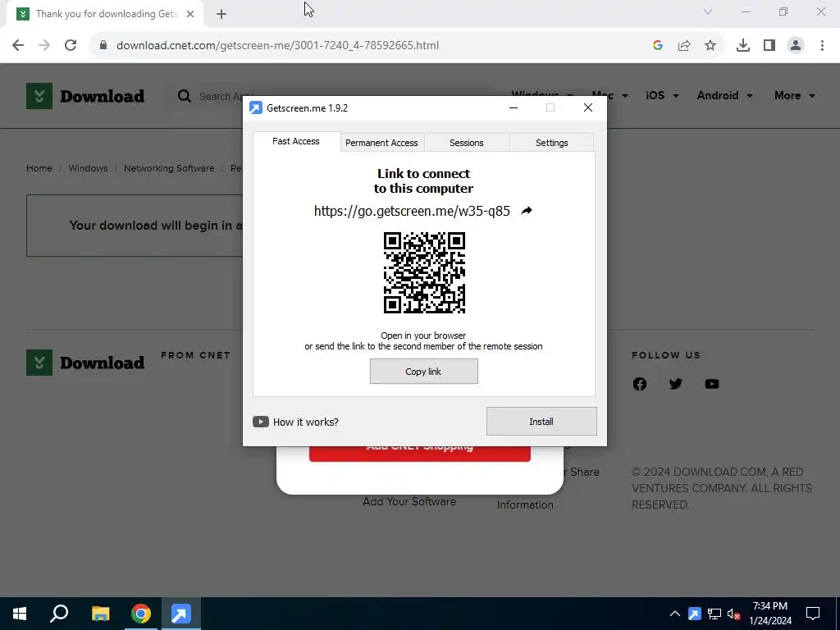Image resolution: width=840 pixels, height=630 pixels.
Task: Open the Networking Software breadcrumb
Action: coord(169,168)
